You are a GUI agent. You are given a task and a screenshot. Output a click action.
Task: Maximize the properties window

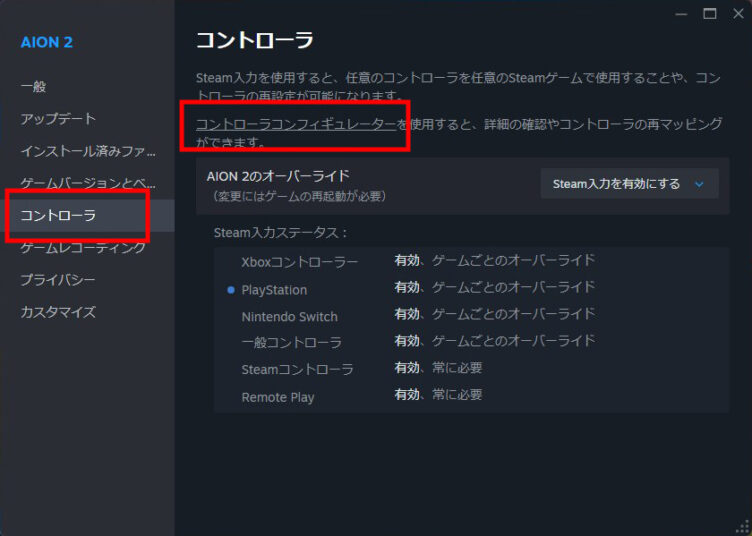coord(710,14)
